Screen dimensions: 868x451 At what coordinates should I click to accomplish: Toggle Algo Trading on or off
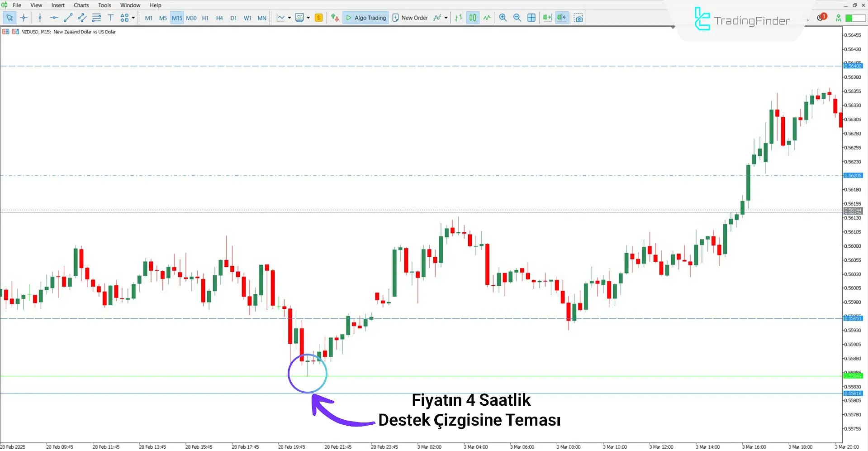pyautogui.click(x=366, y=18)
